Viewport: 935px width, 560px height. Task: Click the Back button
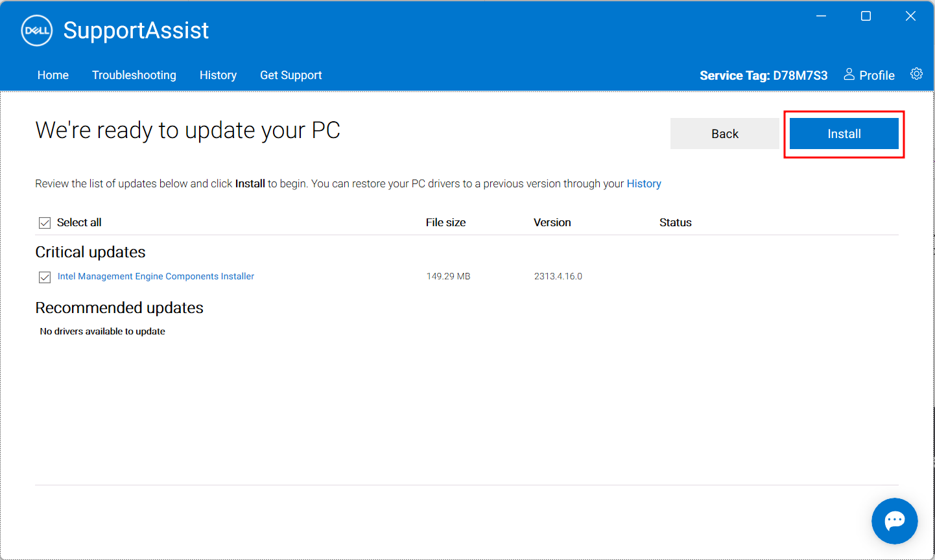[x=725, y=134]
